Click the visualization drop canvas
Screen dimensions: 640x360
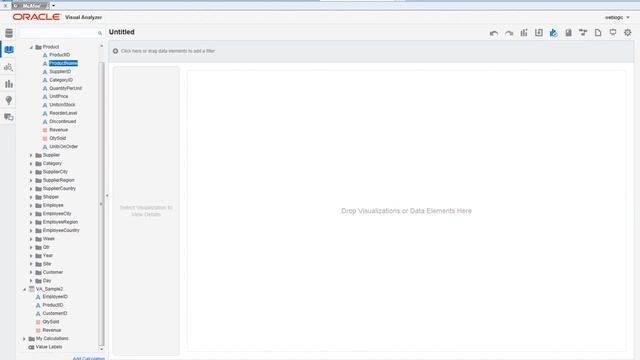point(406,211)
